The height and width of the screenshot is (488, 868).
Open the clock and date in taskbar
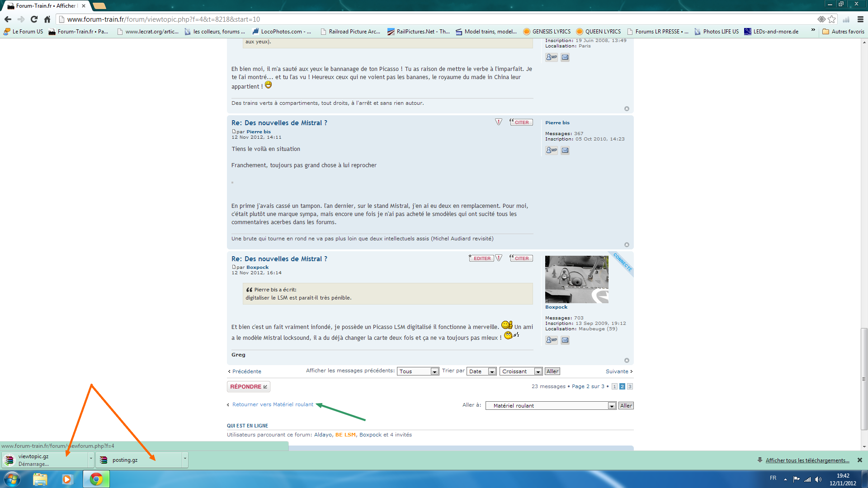tap(843, 479)
